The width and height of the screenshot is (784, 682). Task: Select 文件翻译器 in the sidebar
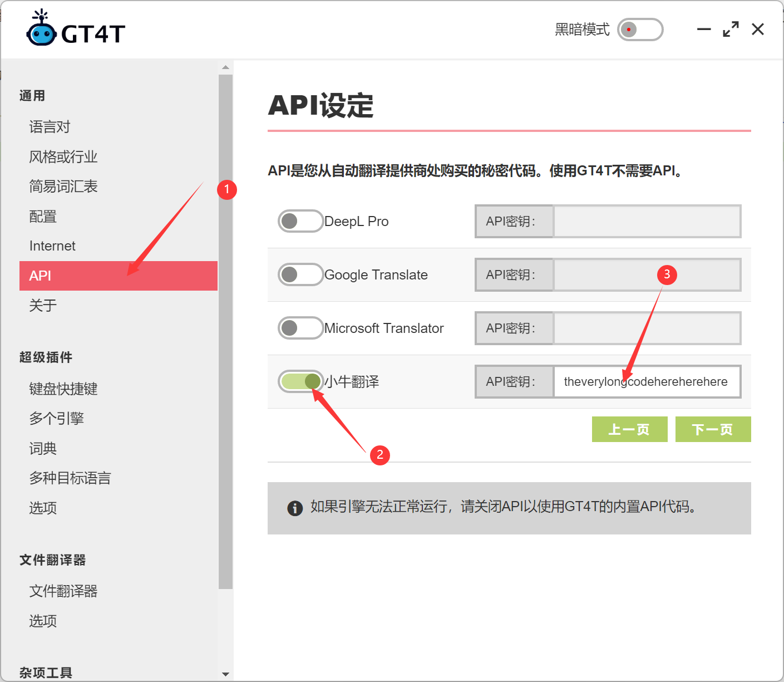[63, 591]
